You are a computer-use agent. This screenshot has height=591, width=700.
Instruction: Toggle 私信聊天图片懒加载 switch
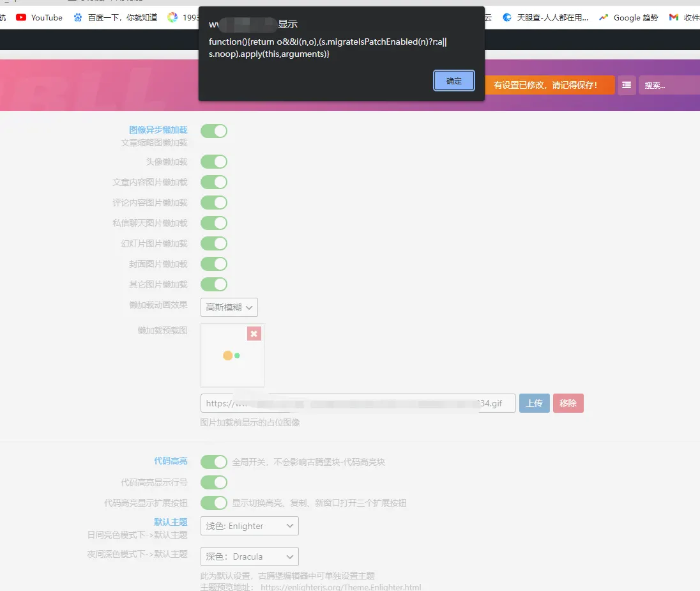click(x=214, y=223)
